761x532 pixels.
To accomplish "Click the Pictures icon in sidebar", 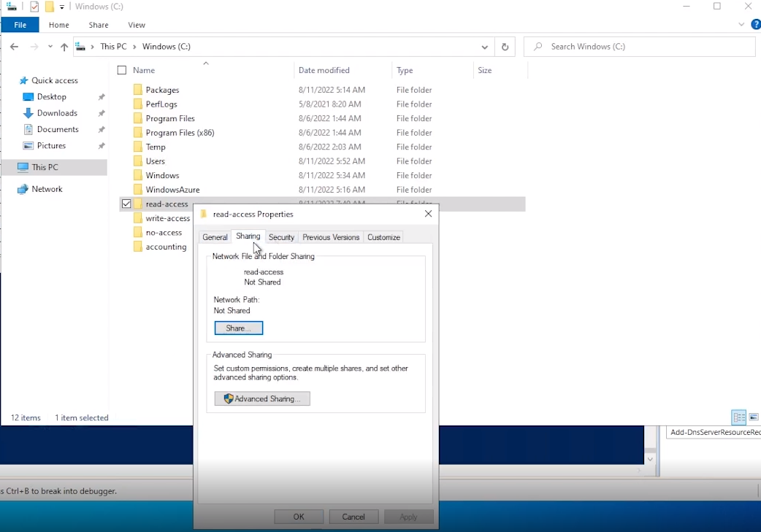I will click(28, 145).
